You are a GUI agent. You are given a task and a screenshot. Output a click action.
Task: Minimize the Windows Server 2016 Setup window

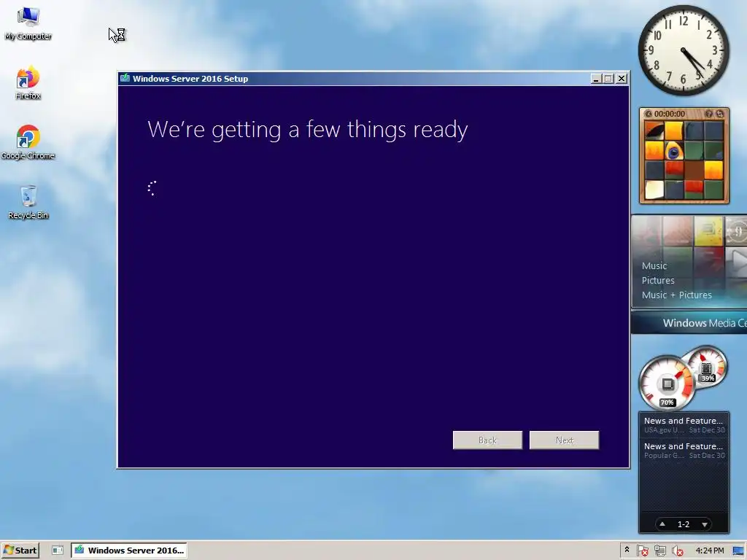point(595,79)
